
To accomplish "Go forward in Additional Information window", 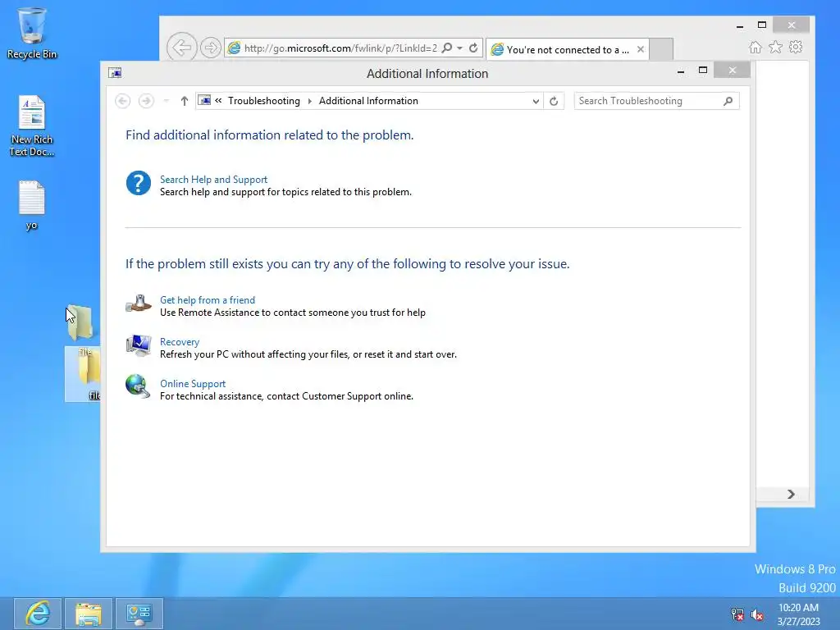I will tap(146, 101).
